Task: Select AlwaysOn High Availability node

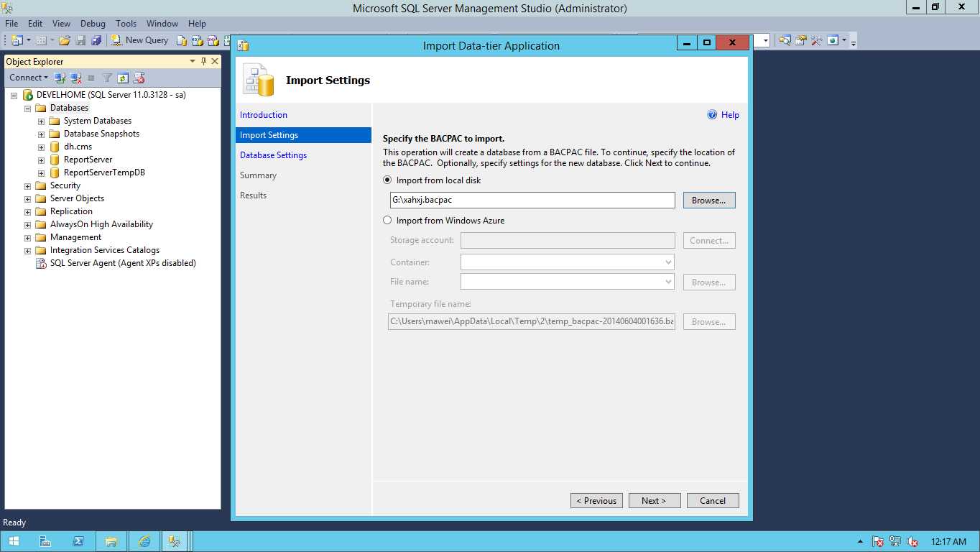Action: pyautogui.click(x=101, y=224)
